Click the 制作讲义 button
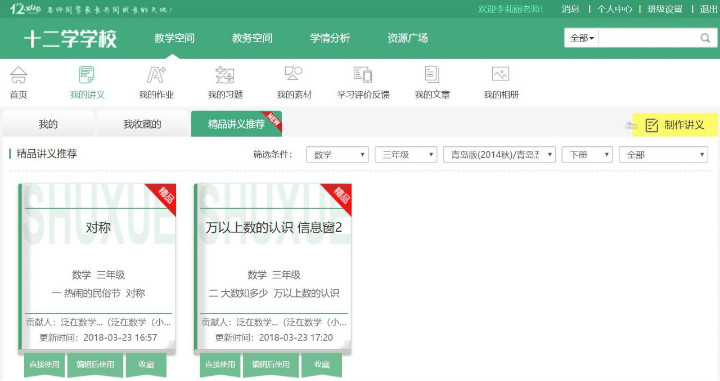The width and height of the screenshot is (720, 381). [675, 125]
